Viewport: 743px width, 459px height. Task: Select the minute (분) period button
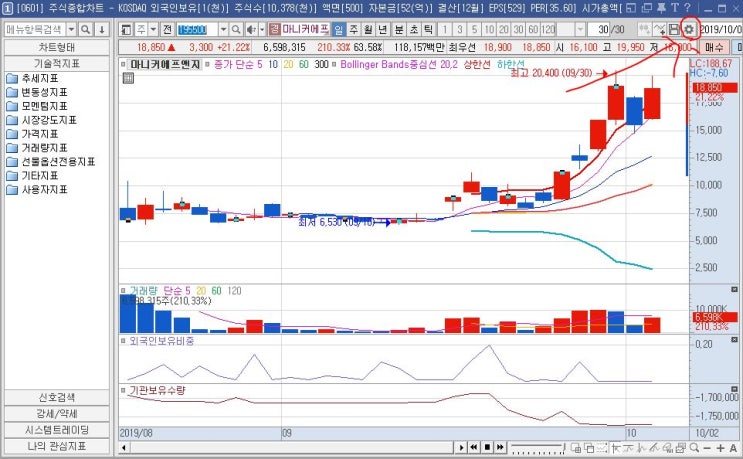point(399,30)
